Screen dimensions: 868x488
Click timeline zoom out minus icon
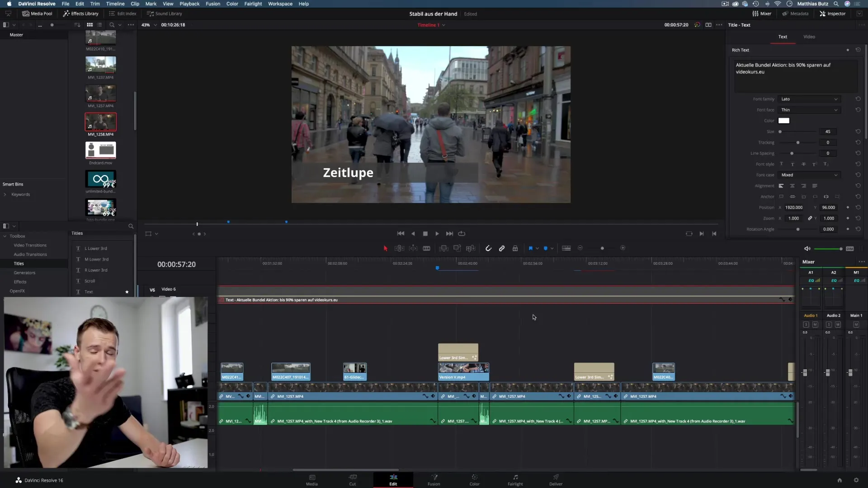(580, 248)
